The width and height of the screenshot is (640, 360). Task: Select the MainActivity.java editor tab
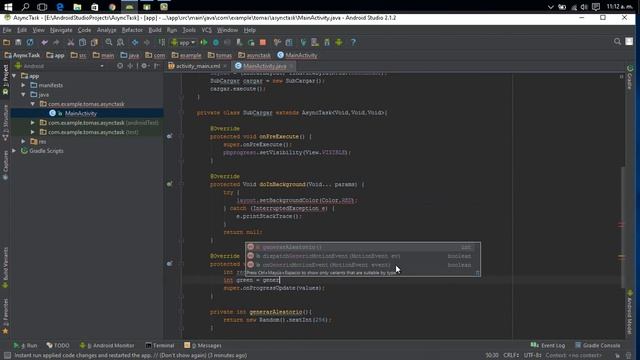click(x=264, y=66)
